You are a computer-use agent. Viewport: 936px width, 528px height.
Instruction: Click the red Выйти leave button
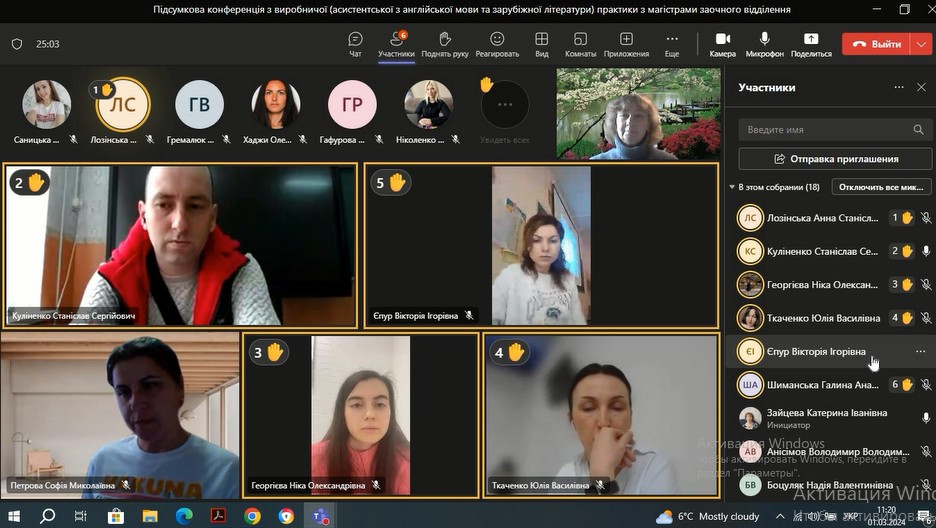pos(876,44)
